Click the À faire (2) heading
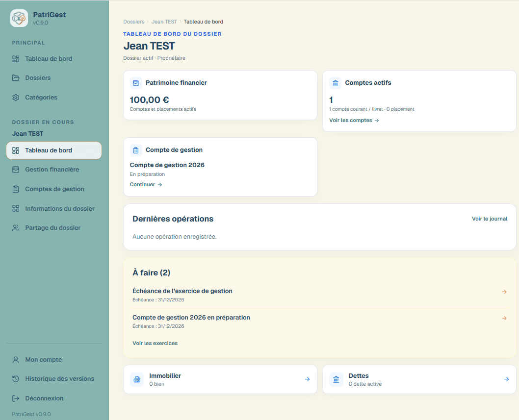The height and width of the screenshot is (420, 519). [151, 273]
